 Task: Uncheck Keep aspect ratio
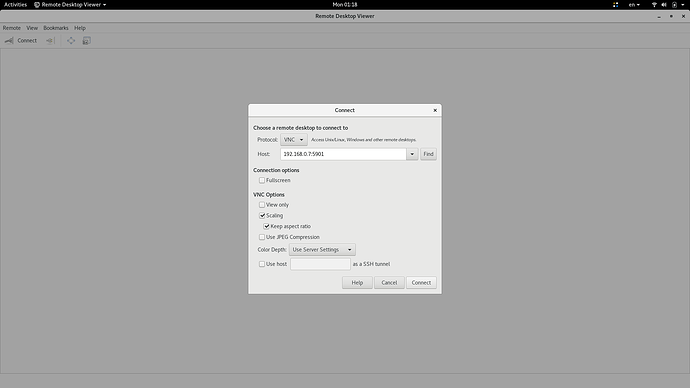point(267,226)
